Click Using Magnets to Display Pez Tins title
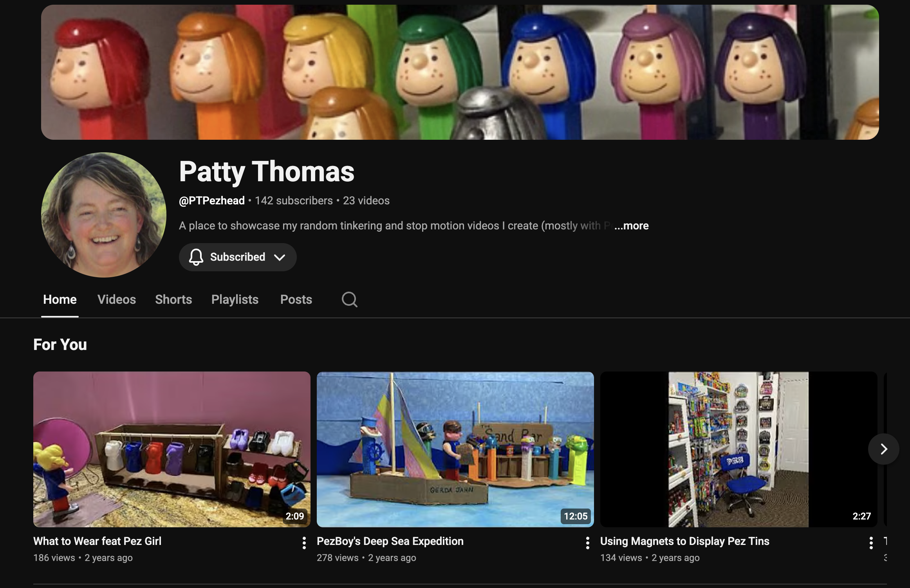910x588 pixels. point(685,541)
